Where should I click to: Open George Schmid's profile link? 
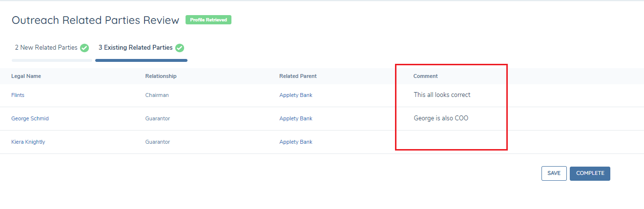pos(30,118)
